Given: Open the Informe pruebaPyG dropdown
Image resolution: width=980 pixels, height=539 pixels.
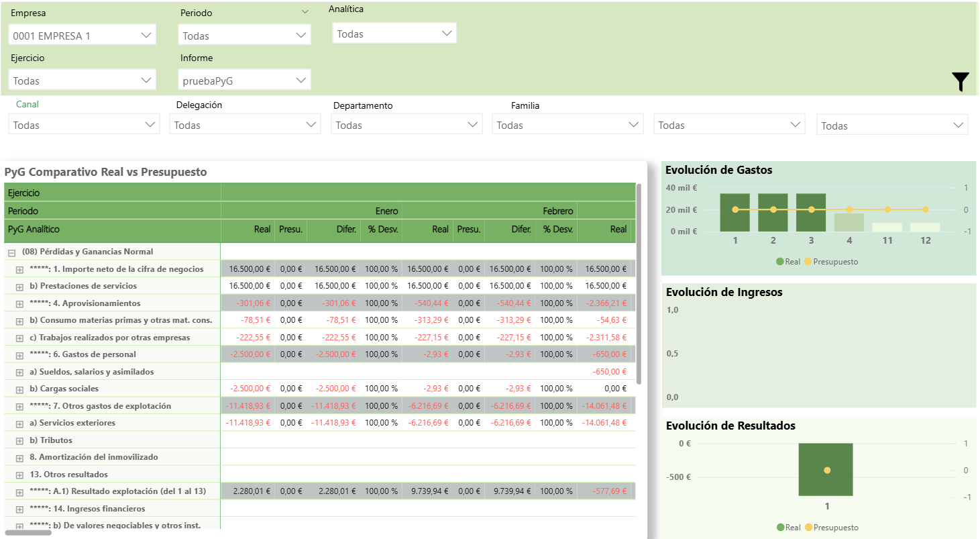Looking at the screenshot, I should tap(245, 81).
